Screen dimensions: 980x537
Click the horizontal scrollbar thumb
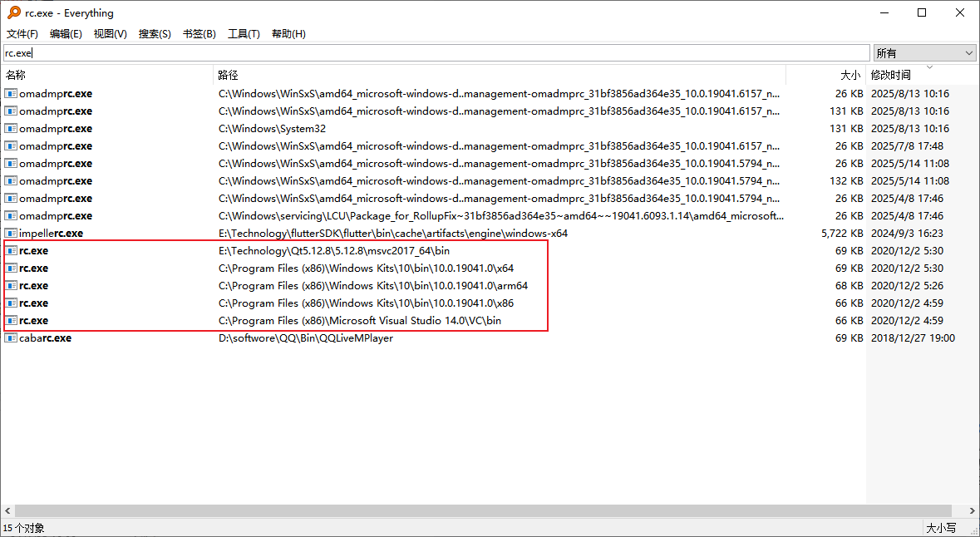[x=482, y=510]
